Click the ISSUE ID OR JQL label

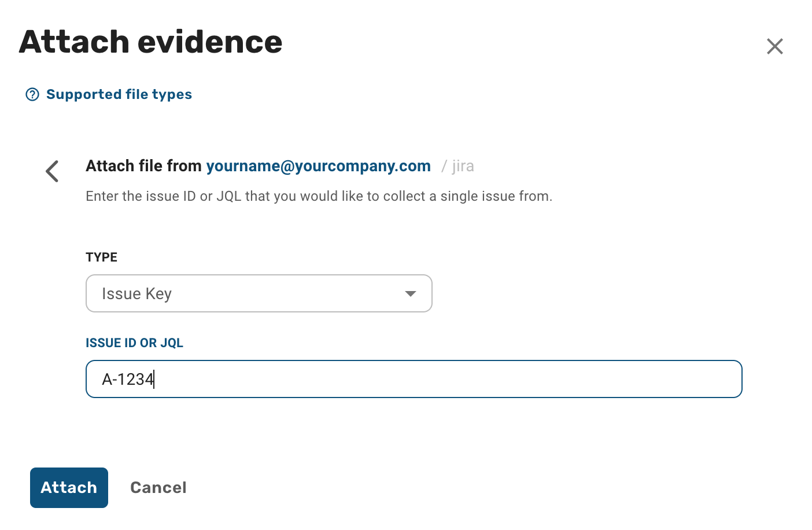[x=134, y=343]
